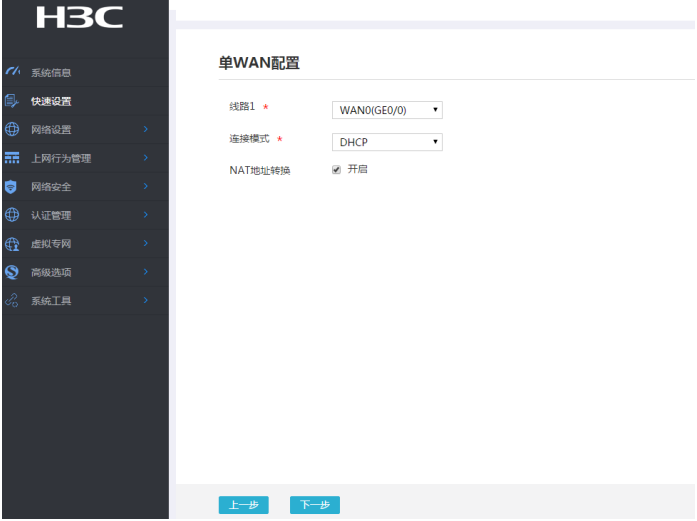The image size is (697, 521).
Task: Select the 快速设置 menu item
Action: [85, 101]
